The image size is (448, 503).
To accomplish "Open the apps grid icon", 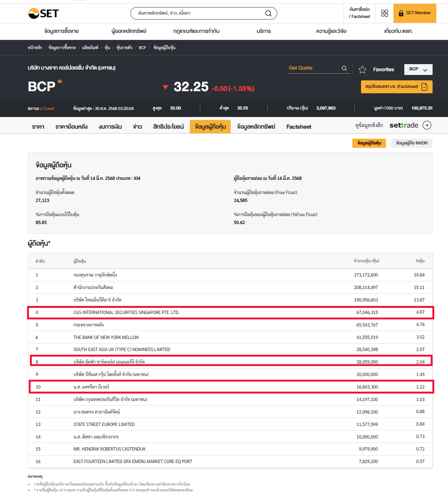I will coord(384,13).
